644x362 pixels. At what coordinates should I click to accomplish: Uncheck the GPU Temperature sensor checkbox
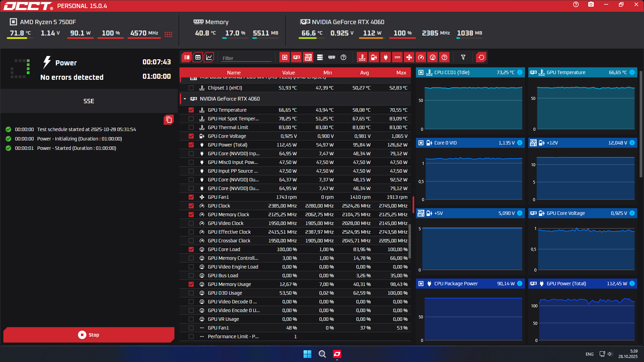pos(191,110)
